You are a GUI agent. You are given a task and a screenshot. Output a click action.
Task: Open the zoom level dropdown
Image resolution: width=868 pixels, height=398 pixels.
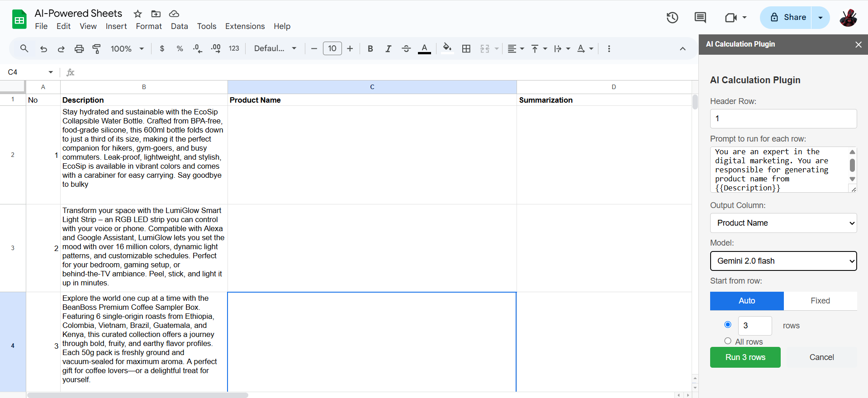point(127,49)
